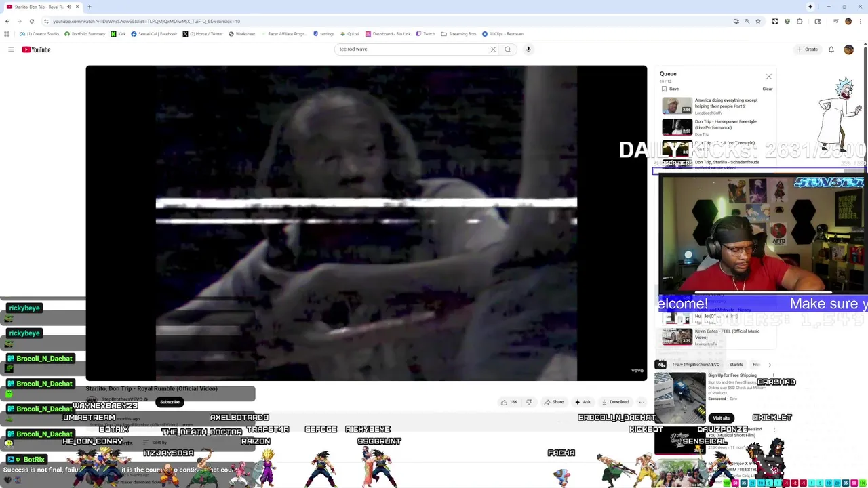Subscribe to the channel
This screenshot has height=488, width=868.
tap(170, 402)
